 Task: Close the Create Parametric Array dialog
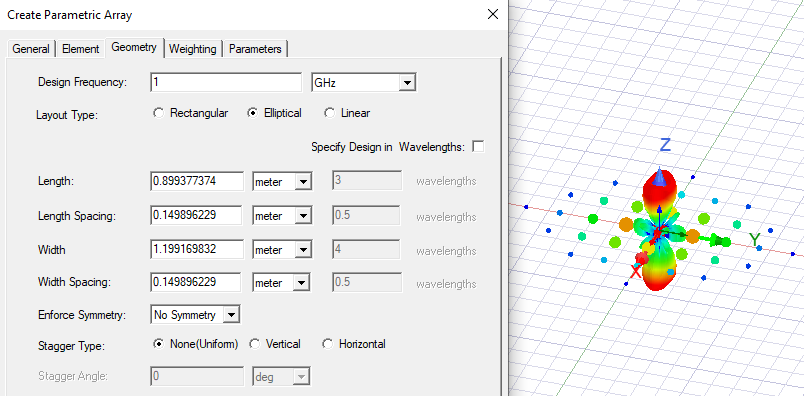point(493,14)
